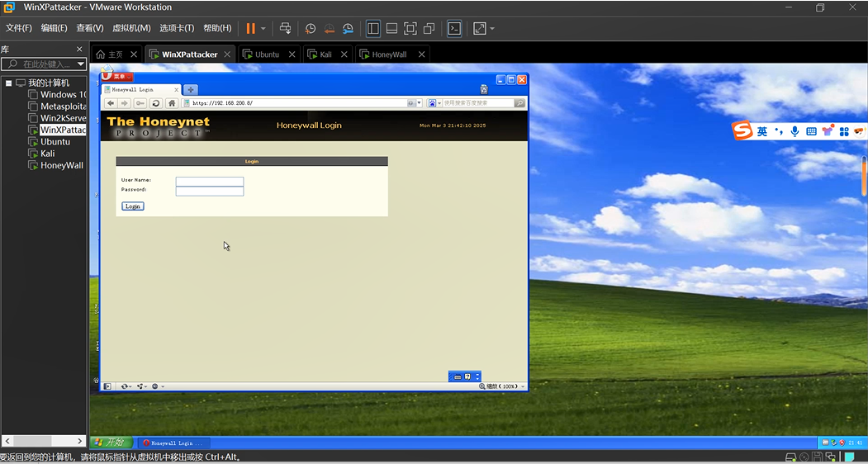
Task: Toggle the library sidebar view
Action: click(x=373, y=28)
